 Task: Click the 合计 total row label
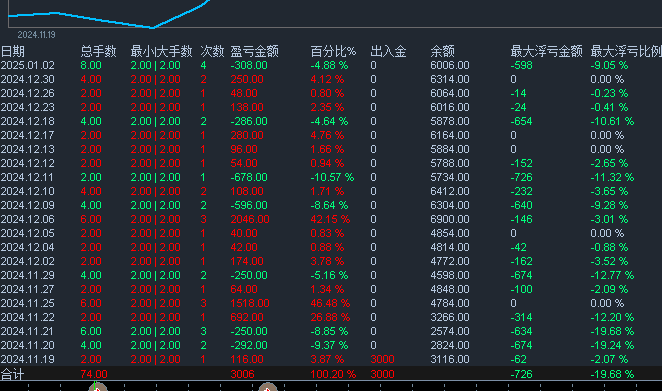13,374
